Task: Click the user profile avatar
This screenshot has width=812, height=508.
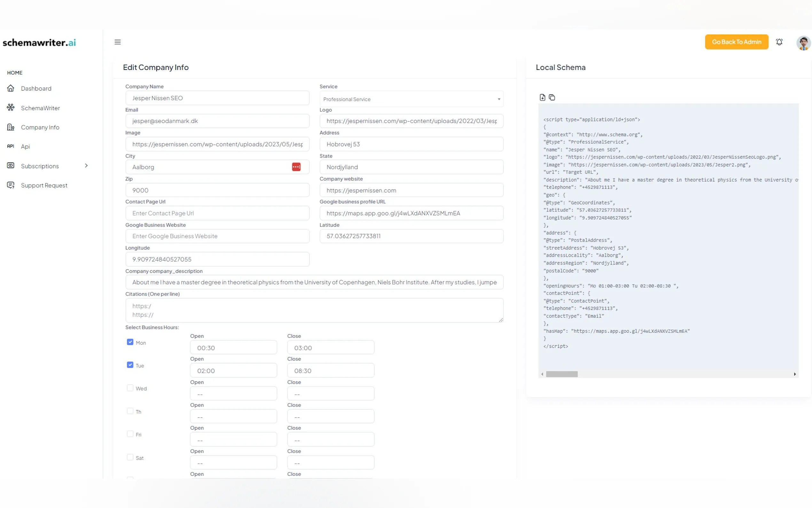Action: pos(803,43)
